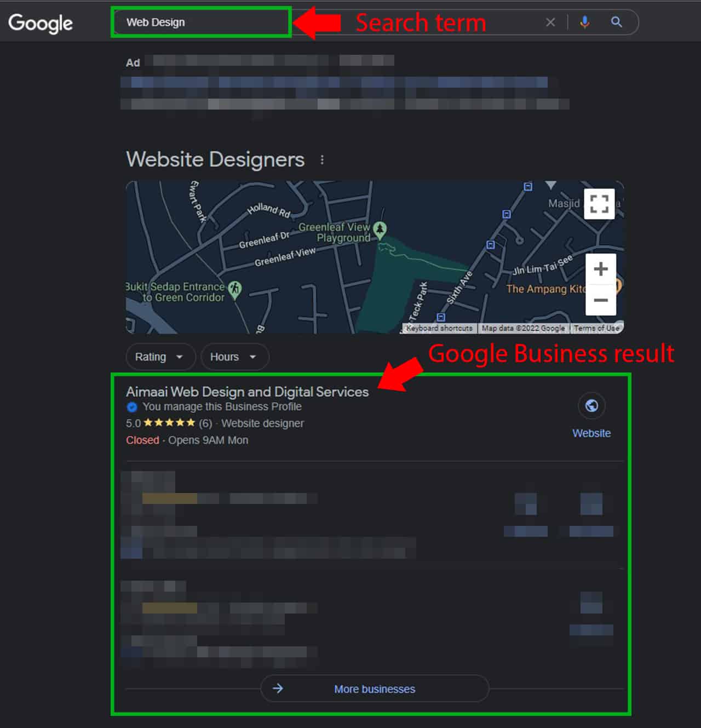This screenshot has width=701, height=728.
Task: Open Keyboard shortcuts on the map
Action: tap(439, 328)
